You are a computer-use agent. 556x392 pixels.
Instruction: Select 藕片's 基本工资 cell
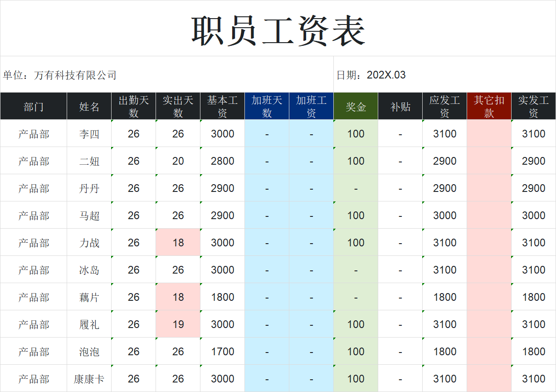tap(223, 297)
